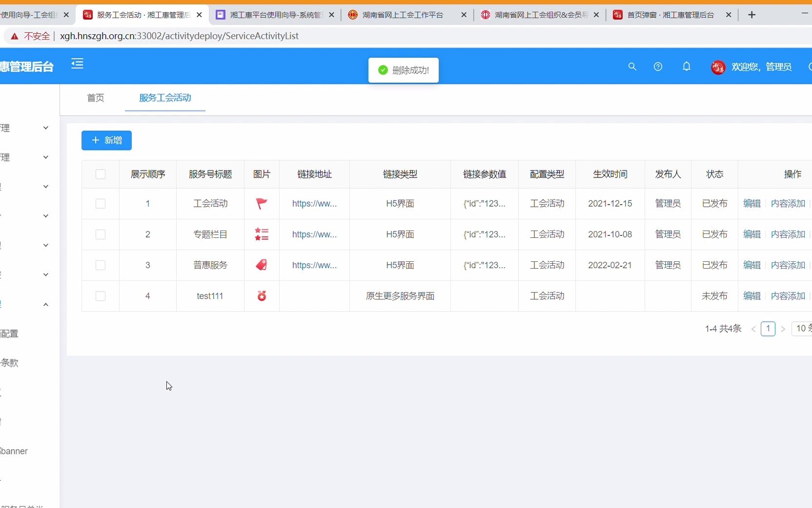Tick the checkbox for 普惠服务 row
This screenshot has width=812, height=508.
point(101,265)
